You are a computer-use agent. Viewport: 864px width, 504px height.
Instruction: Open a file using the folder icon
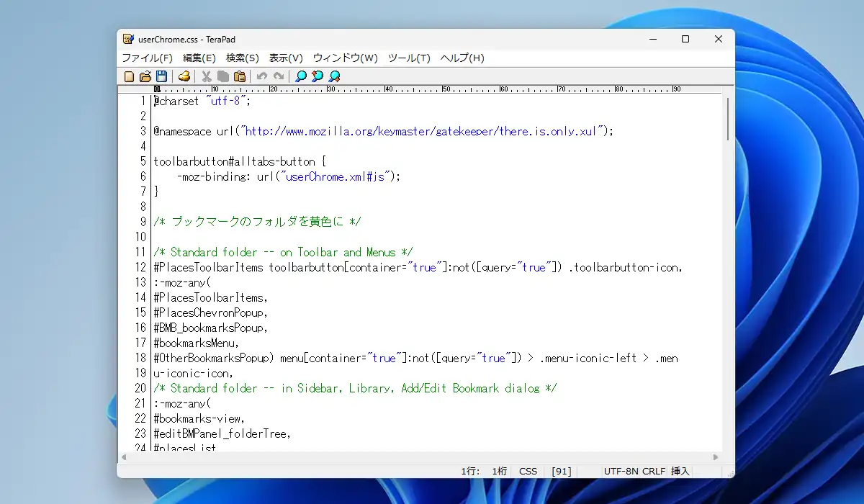click(x=145, y=76)
